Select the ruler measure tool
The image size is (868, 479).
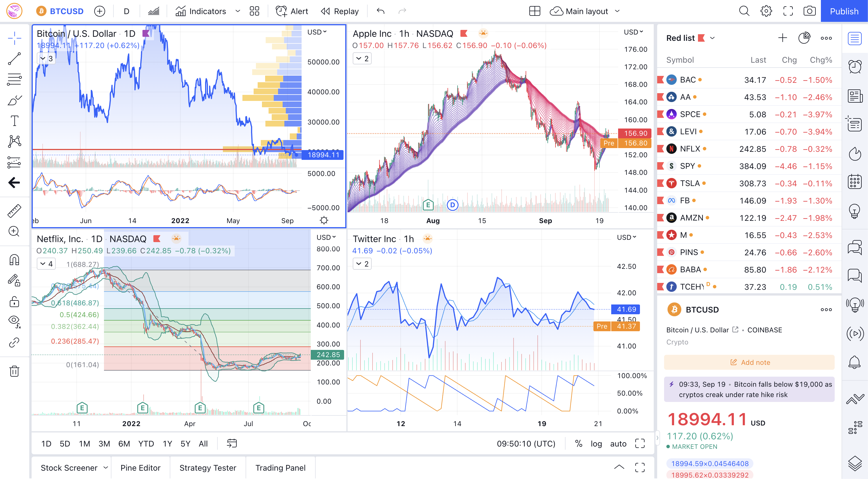coord(14,211)
